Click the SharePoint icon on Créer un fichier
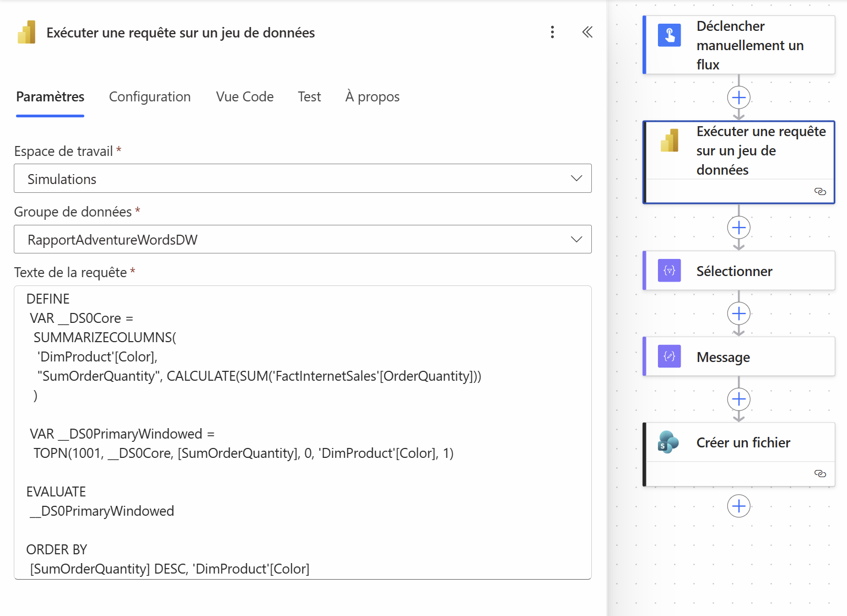 tap(668, 442)
